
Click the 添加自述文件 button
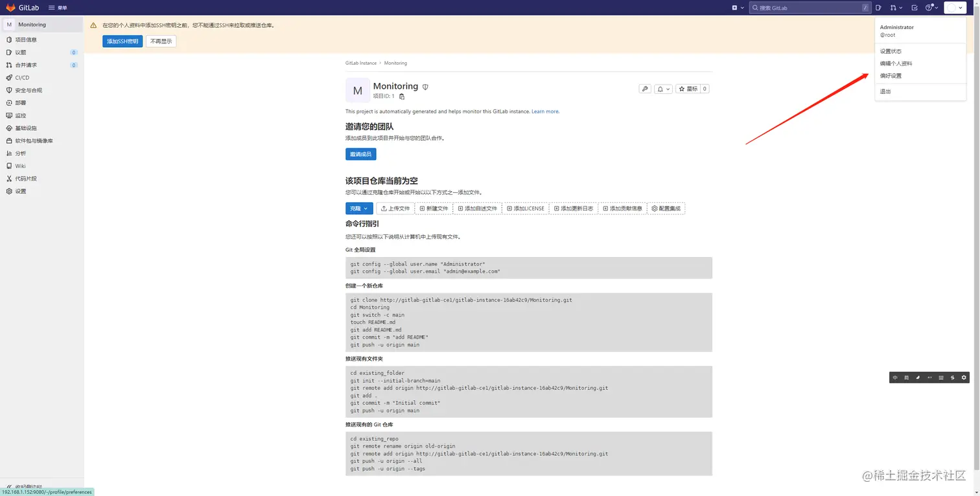coord(477,209)
